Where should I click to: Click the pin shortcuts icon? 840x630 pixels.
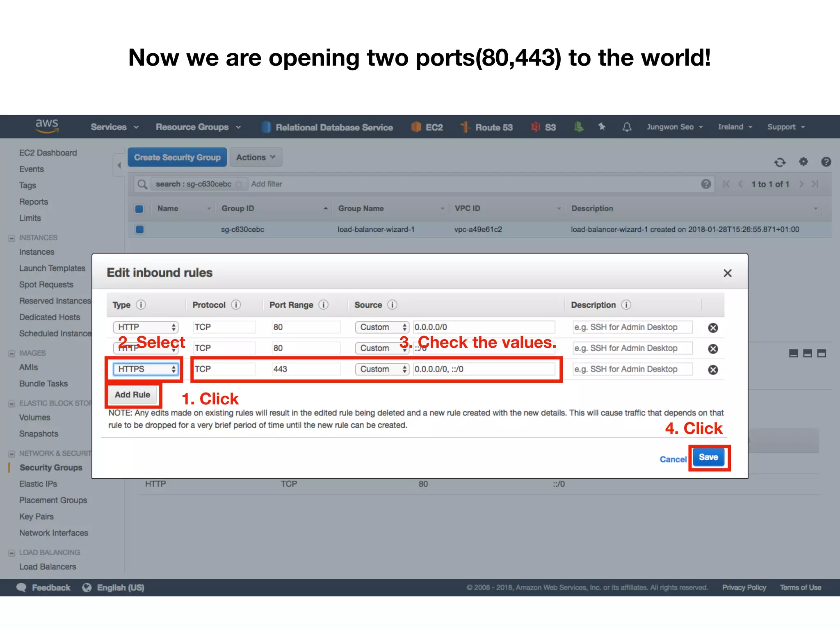[x=602, y=127]
